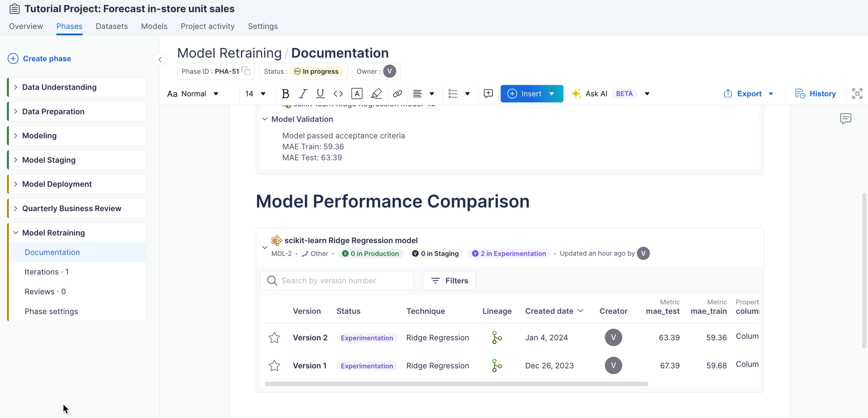Click the Filters button
Viewport: 868px width, 418px height.
449,280
